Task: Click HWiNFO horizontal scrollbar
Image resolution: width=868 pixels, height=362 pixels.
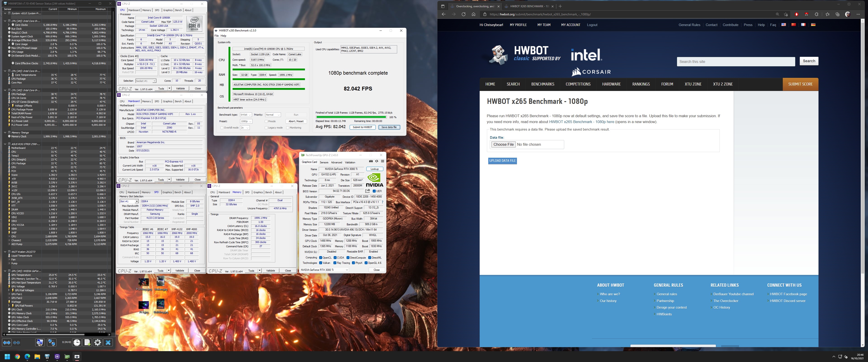Action: (45, 335)
